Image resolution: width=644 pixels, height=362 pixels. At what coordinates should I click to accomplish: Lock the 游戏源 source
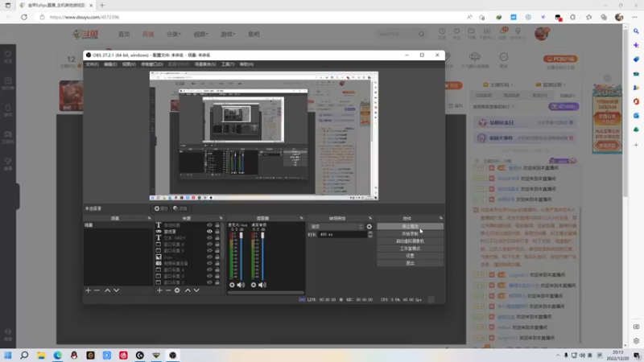(217, 232)
